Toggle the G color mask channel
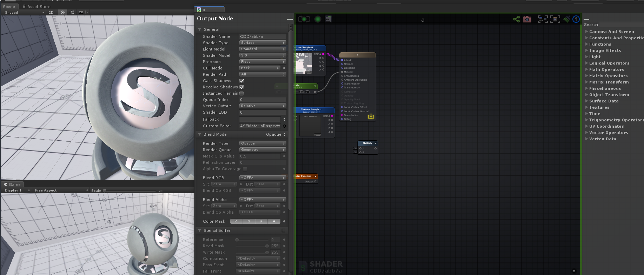This screenshot has width=644, height=275. [249, 221]
